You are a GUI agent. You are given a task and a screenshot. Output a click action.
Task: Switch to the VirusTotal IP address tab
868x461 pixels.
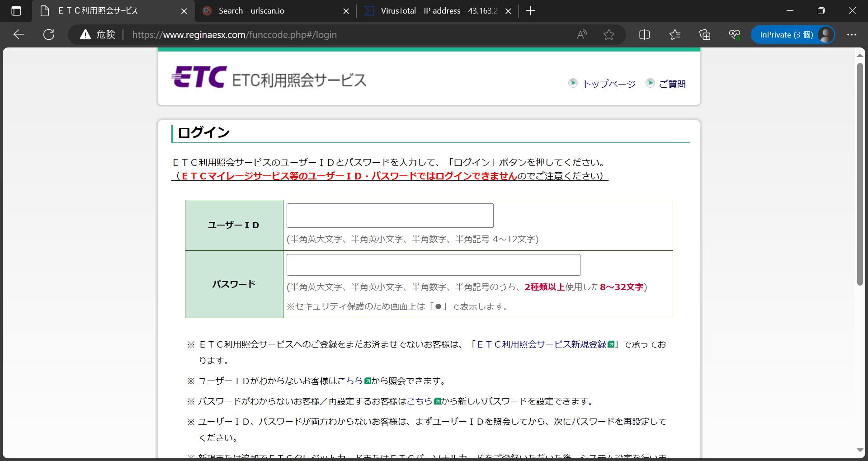click(x=438, y=11)
